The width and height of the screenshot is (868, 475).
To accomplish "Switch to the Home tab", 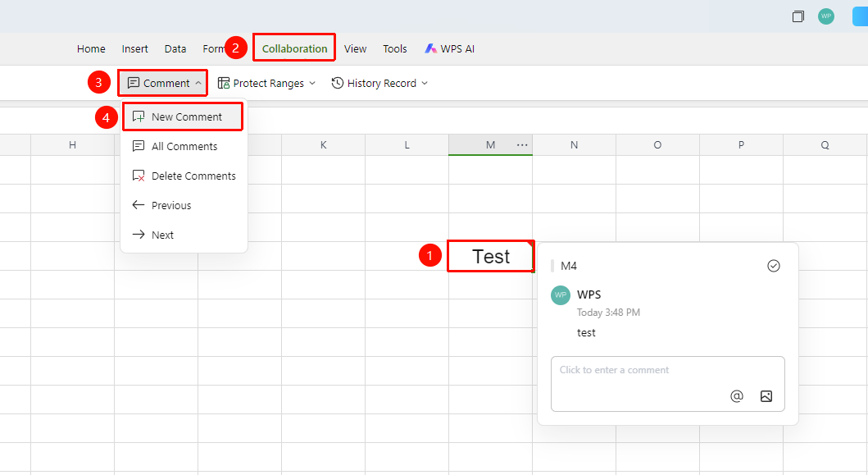I will coord(91,48).
